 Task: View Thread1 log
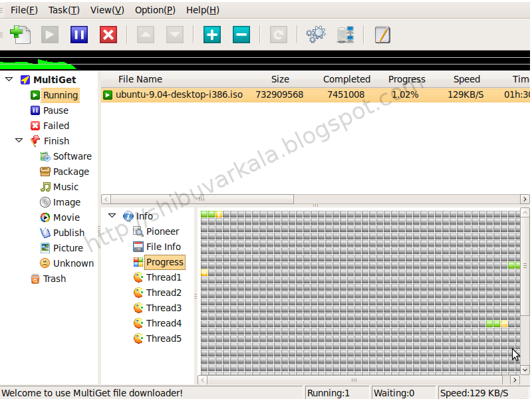[x=164, y=277]
